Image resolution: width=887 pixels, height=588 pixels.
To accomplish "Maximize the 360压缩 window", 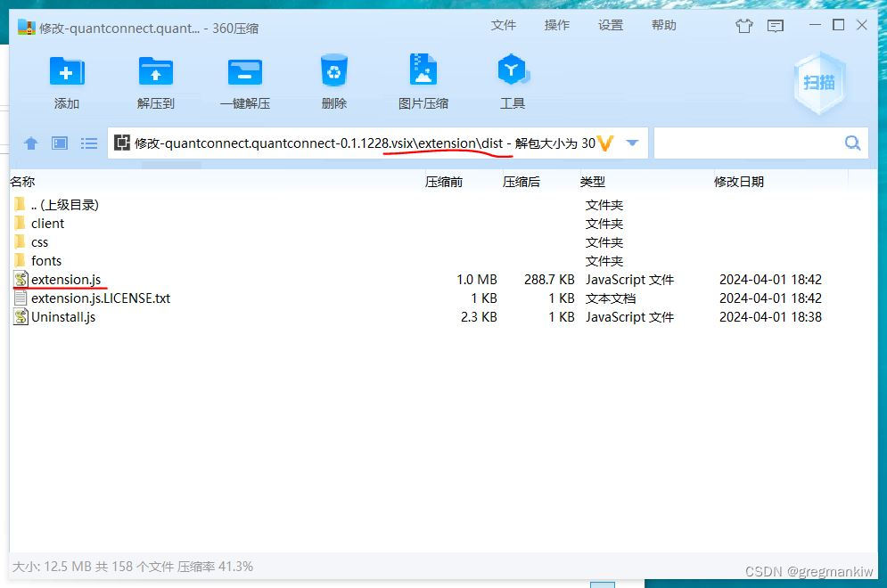I will [838, 26].
